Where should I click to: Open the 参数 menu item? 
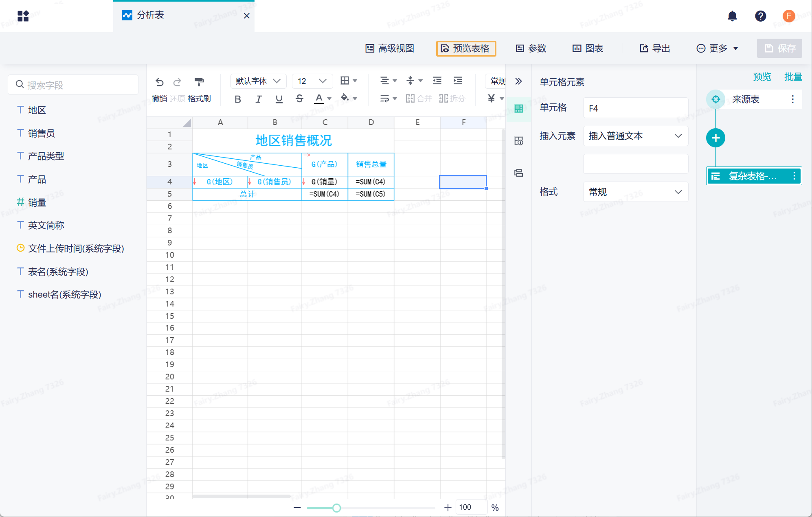[531, 48]
